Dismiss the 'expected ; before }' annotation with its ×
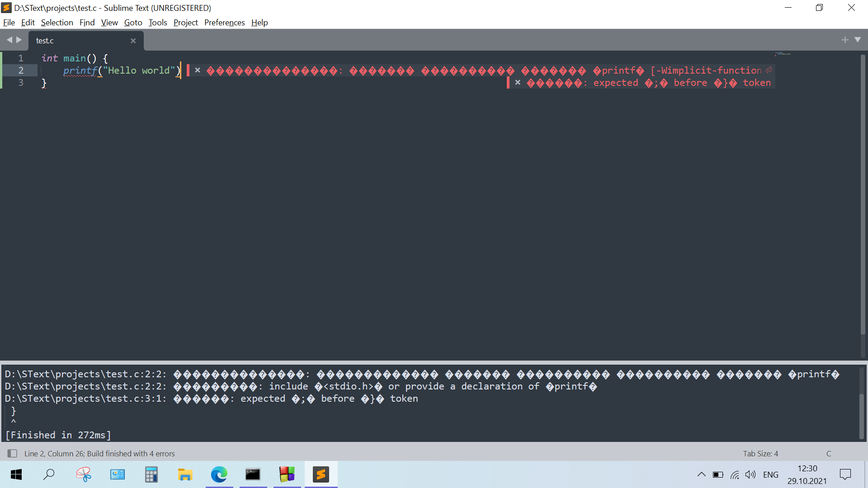The width and height of the screenshot is (868, 488). pos(518,83)
